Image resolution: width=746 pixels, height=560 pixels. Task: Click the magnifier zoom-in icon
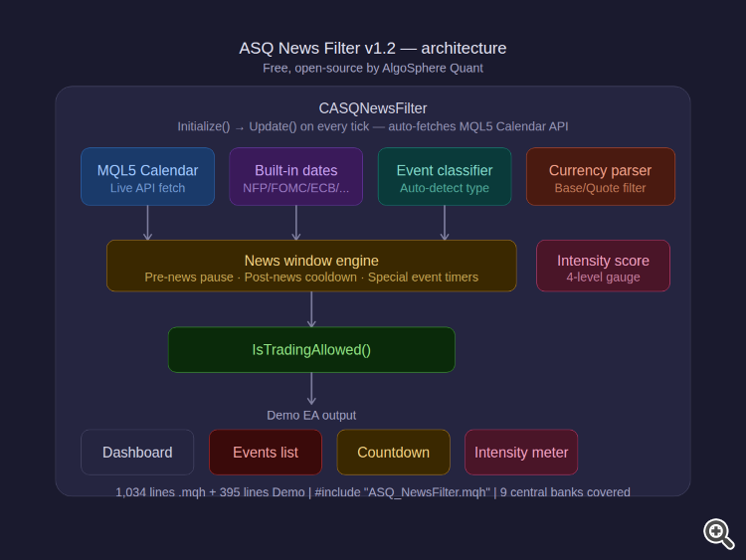pos(718,533)
